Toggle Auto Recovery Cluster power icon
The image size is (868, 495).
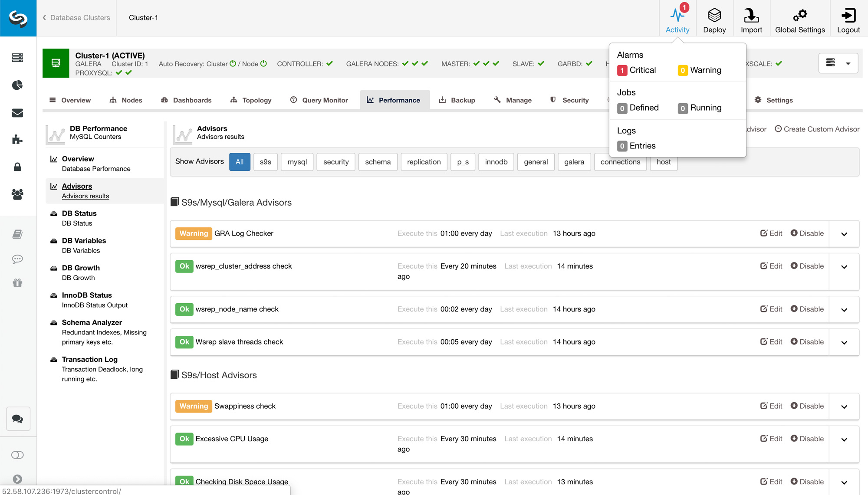tap(233, 63)
